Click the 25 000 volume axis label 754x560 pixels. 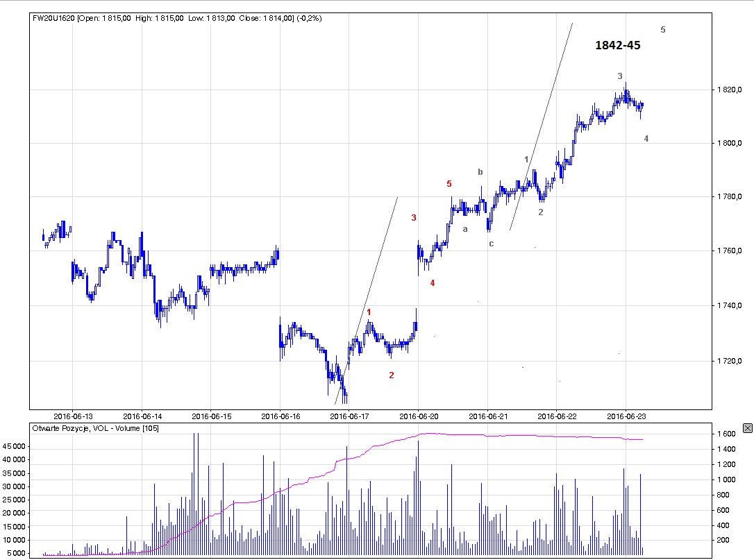(x=14, y=500)
